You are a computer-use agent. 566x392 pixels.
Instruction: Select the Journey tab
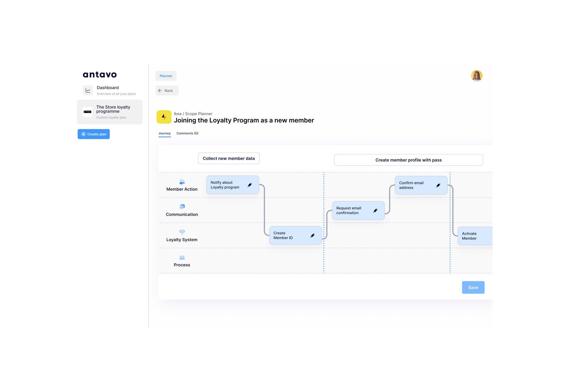(164, 133)
